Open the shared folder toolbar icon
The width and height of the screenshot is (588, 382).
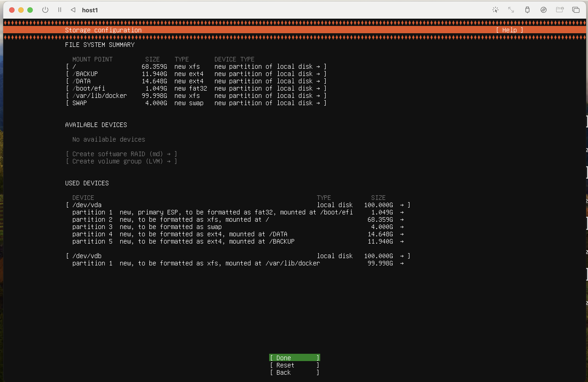pyautogui.click(x=560, y=10)
